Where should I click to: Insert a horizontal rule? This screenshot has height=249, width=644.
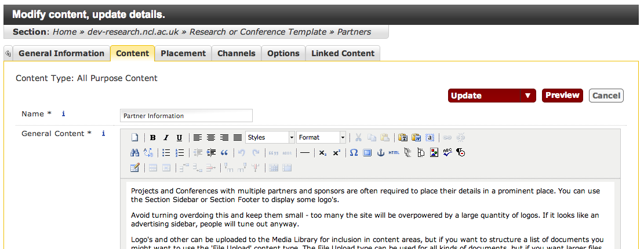305,153
